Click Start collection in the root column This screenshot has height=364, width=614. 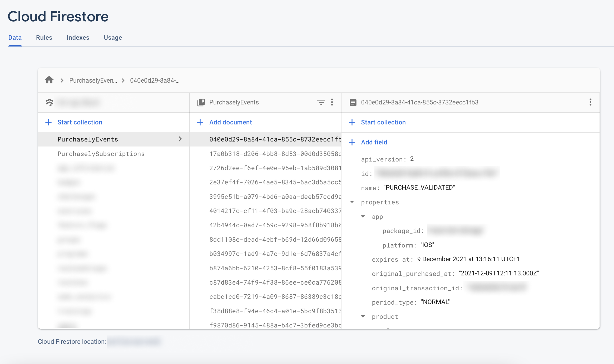[80, 122]
